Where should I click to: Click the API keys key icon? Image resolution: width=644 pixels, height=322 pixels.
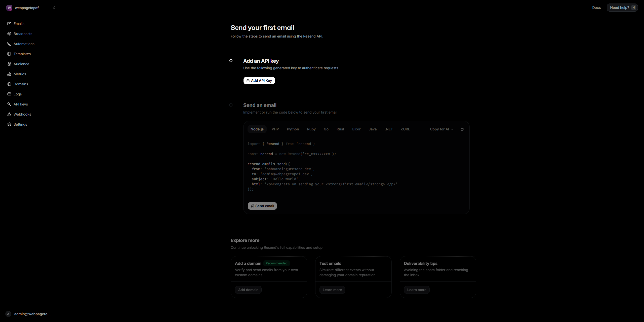[x=9, y=104]
